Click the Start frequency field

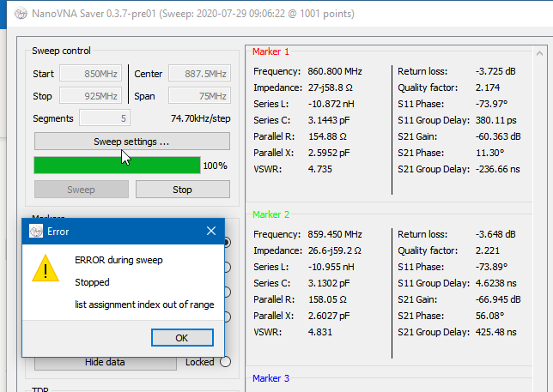tap(91, 74)
